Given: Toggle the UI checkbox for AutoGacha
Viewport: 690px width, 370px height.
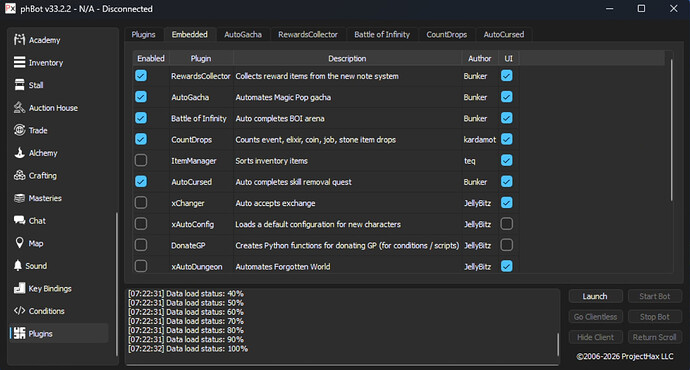Looking at the screenshot, I should click(x=506, y=97).
